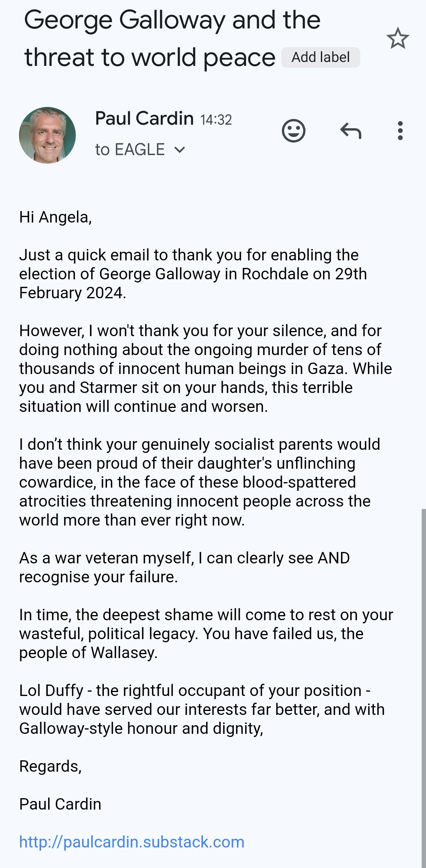
Task: Tap the 'to EAGLE' recipient text
Action: click(x=130, y=150)
